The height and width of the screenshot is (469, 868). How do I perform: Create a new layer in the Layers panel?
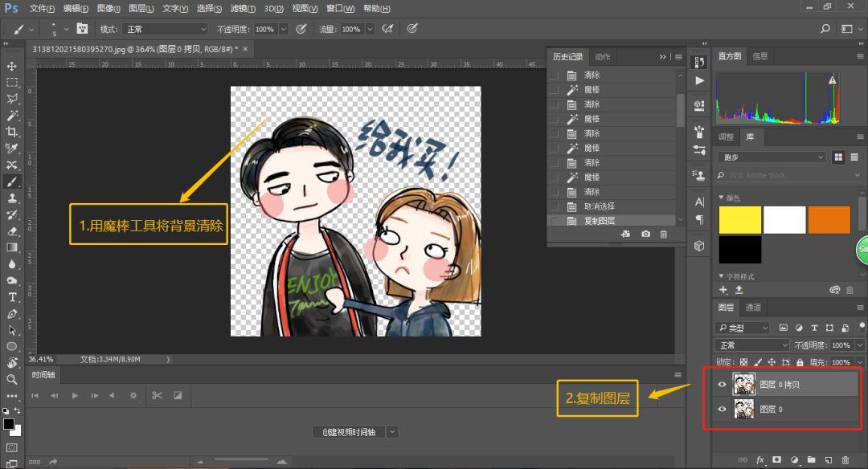point(828,459)
